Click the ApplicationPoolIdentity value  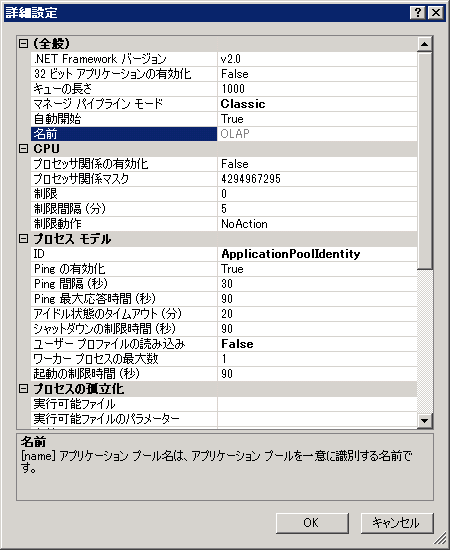pos(317,254)
